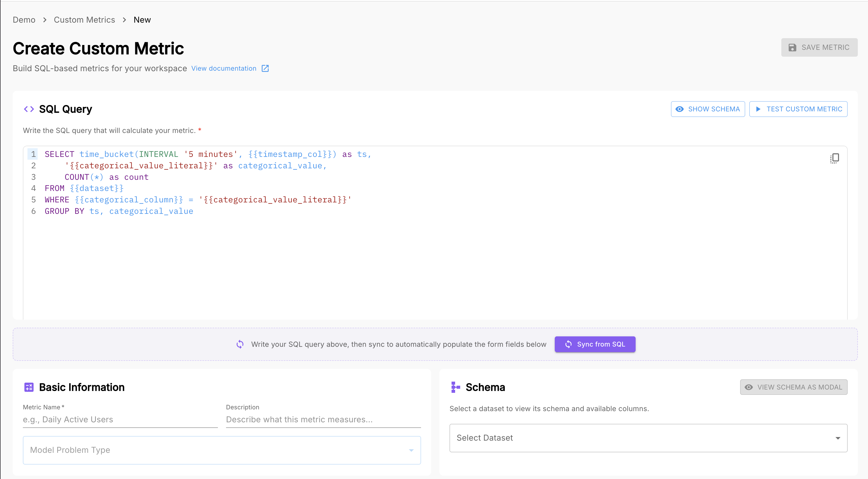Click COUNT(*) on line 3
868x479 pixels.
84,177
